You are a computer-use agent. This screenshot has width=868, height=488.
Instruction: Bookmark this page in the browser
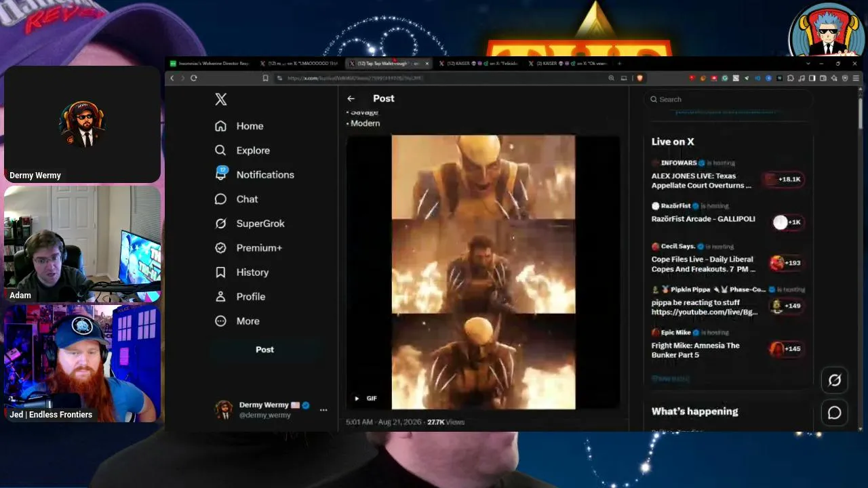tap(265, 78)
